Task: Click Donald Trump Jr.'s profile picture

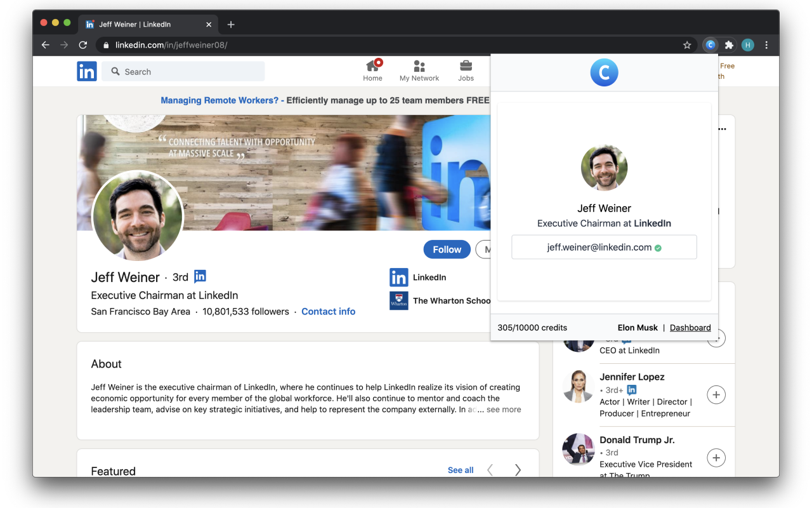Action: tap(578, 449)
